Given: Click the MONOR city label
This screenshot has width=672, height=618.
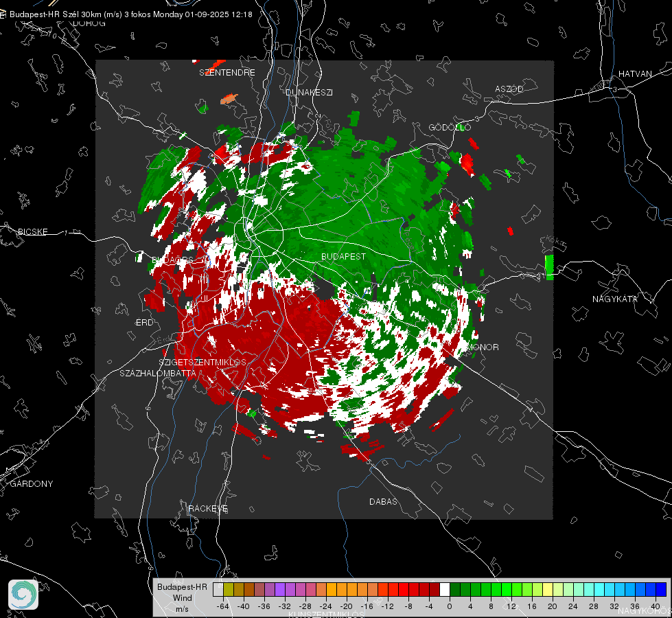Looking at the screenshot, I should [483, 347].
